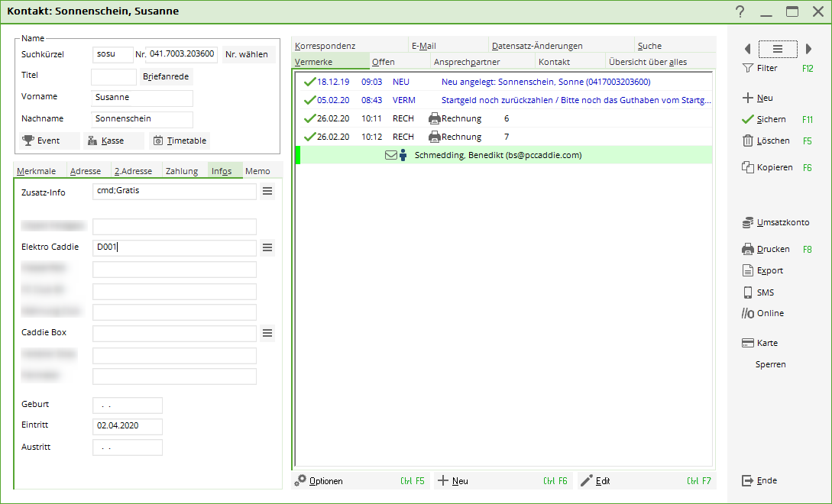Open the Timetable button
The height and width of the screenshot is (504, 832).
[x=180, y=141]
